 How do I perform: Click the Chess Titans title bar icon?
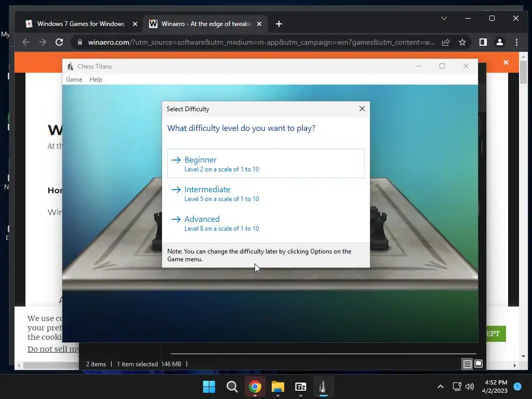70,66
